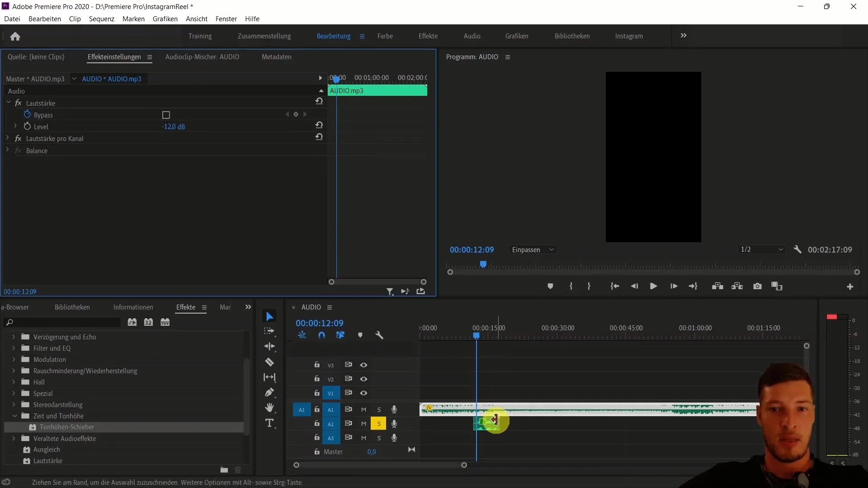The image size is (868, 488).
Task: Filter effects by YUV icon
Action: [165, 322]
